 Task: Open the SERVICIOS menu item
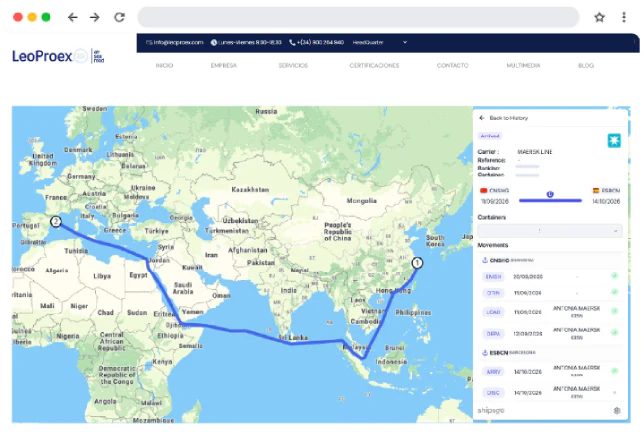click(293, 65)
